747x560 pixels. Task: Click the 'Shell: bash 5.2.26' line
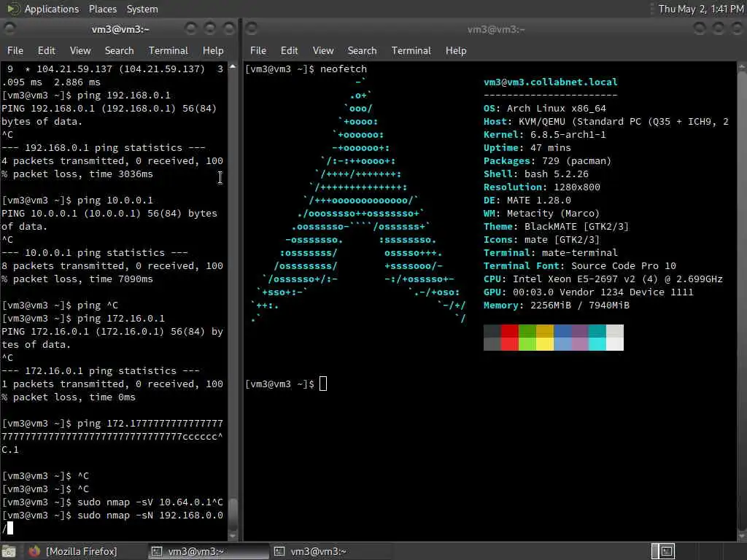click(x=536, y=174)
